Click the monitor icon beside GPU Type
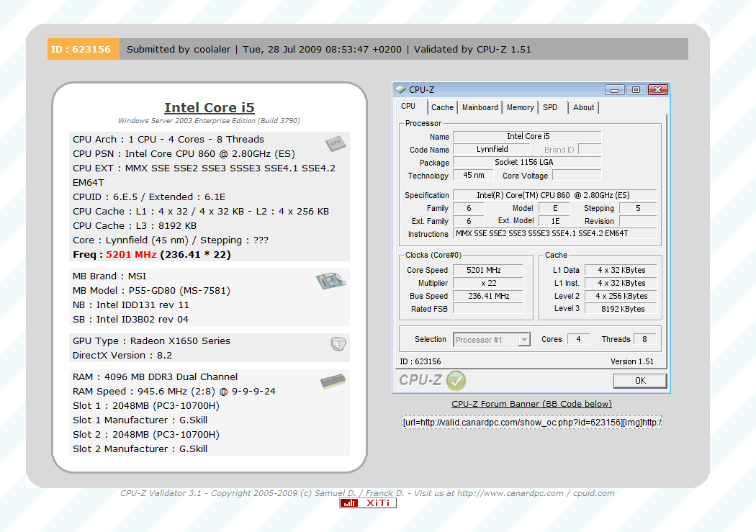The image size is (756, 532). 338,343
